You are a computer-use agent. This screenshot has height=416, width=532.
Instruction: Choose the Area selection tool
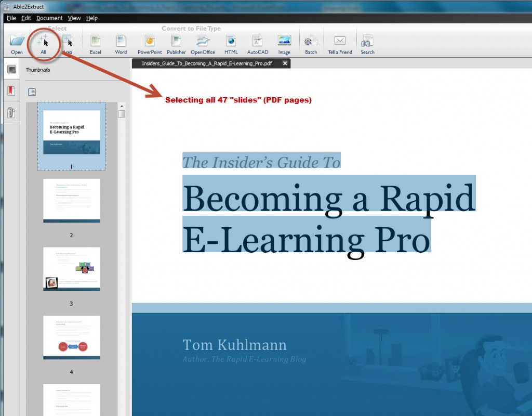pyautogui.click(x=68, y=45)
